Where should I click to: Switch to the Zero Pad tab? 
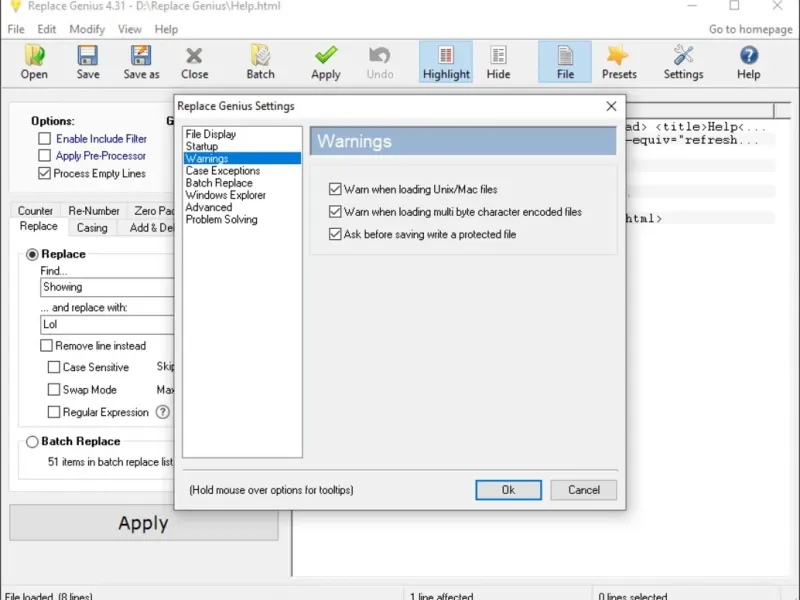[x=152, y=211]
